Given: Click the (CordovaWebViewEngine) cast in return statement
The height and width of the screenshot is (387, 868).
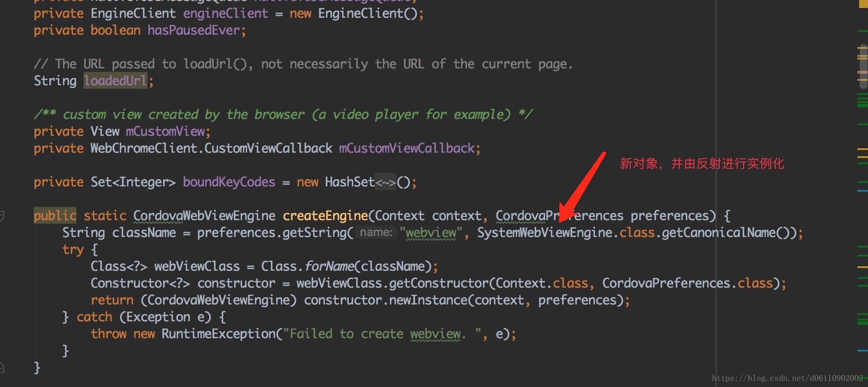Looking at the screenshot, I should tap(219, 300).
